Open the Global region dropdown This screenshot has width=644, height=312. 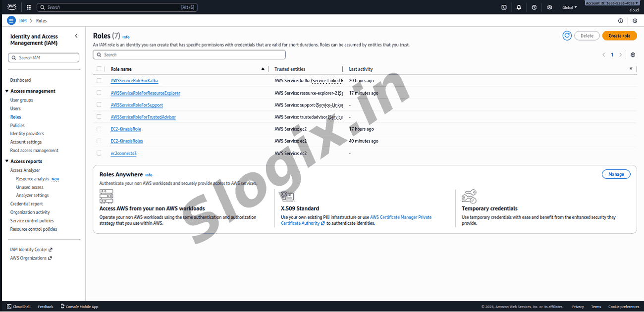(569, 7)
